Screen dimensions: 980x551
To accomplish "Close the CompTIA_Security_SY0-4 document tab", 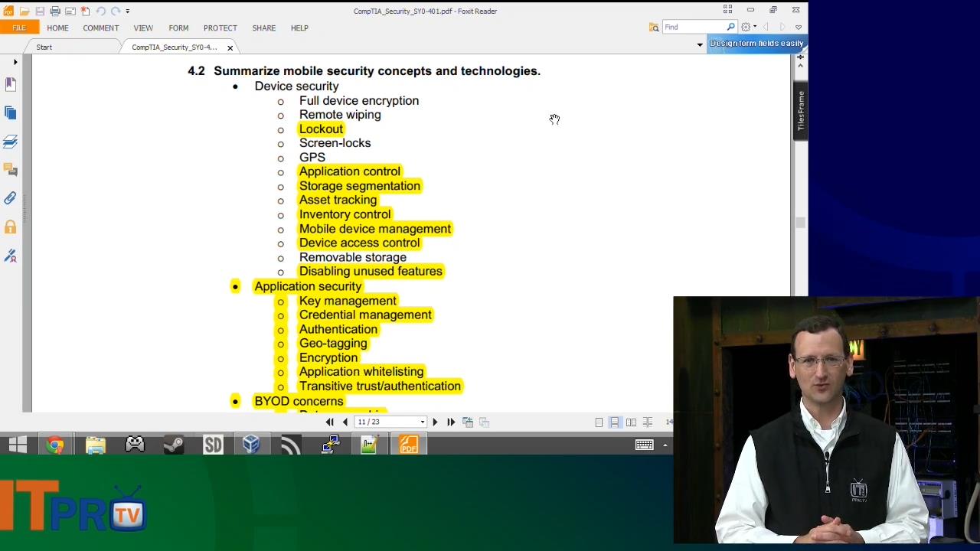I will (x=230, y=47).
